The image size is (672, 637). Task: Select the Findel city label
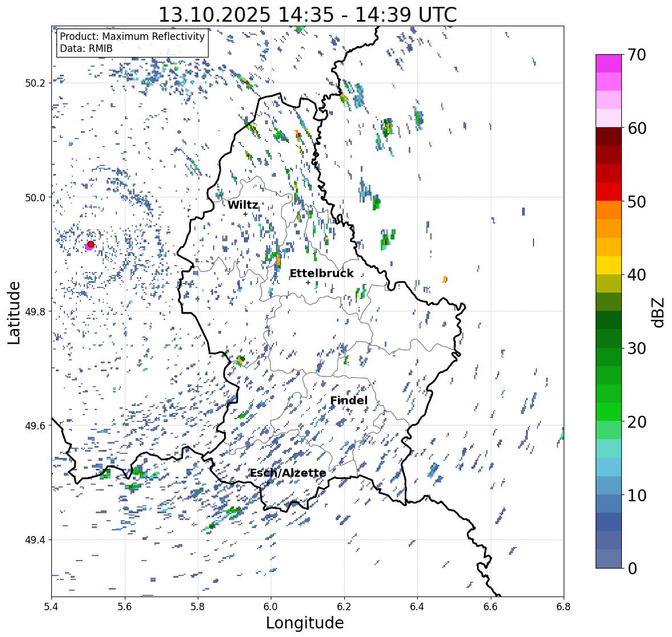click(x=349, y=400)
